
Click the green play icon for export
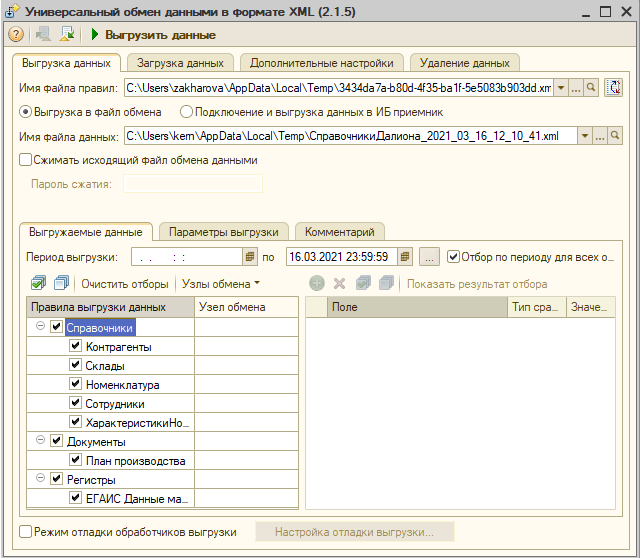(x=95, y=34)
